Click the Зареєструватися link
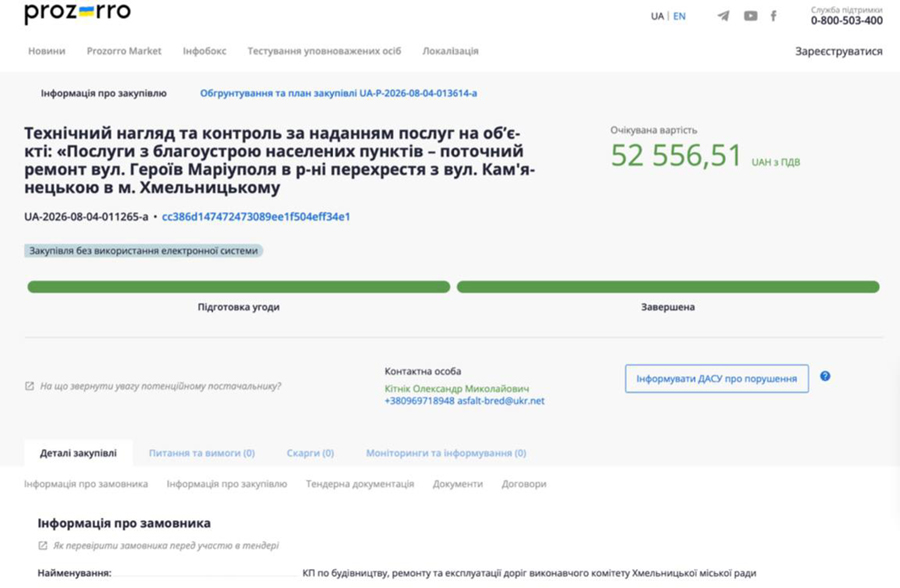This screenshot has width=900, height=588. [839, 51]
